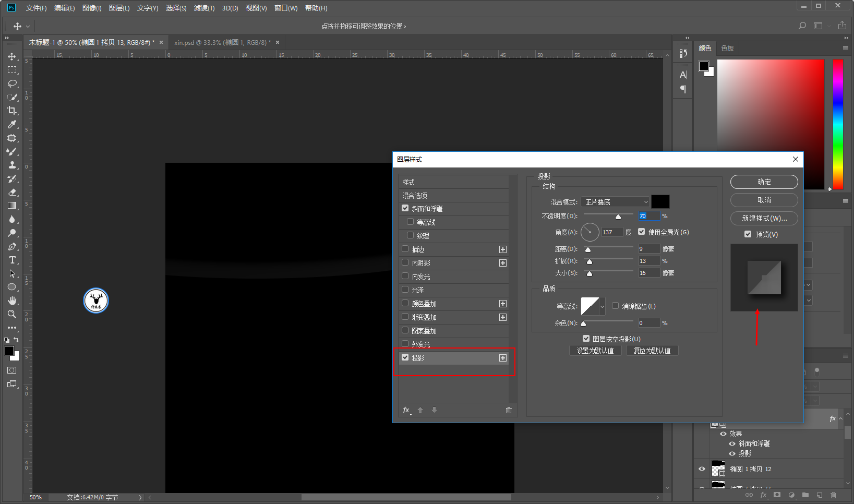Toggle 使用全局光 checkbox
The width and height of the screenshot is (854, 504).
[642, 232]
